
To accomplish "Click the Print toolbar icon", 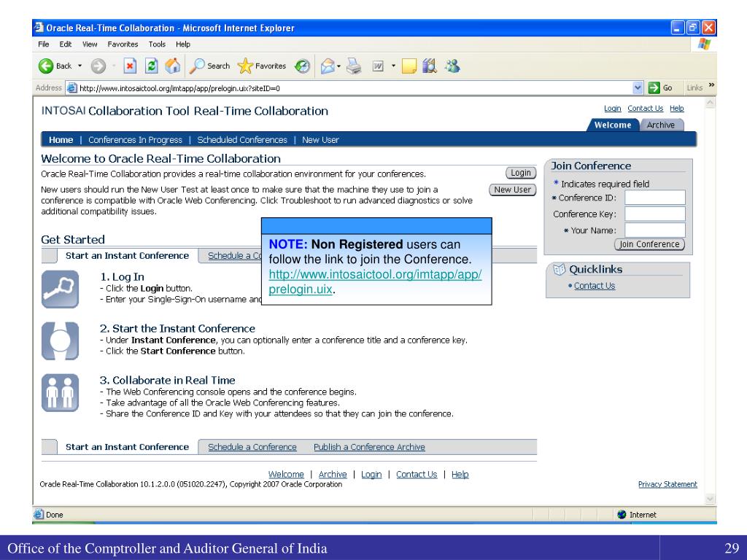I will [354, 66].
